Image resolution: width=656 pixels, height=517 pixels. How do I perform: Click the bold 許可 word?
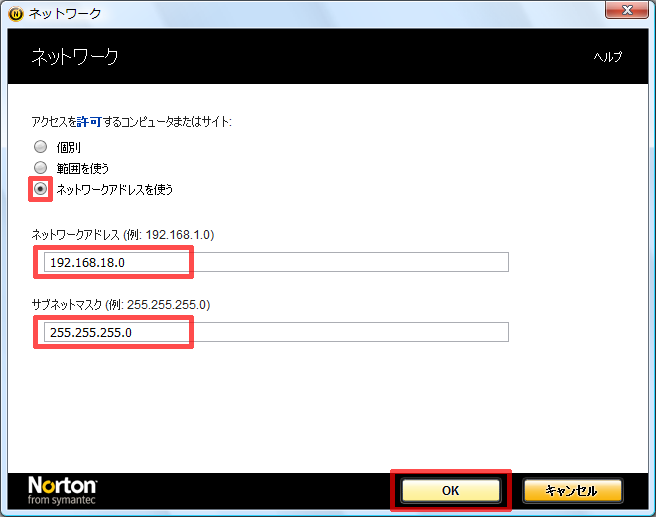coord(90,121)
